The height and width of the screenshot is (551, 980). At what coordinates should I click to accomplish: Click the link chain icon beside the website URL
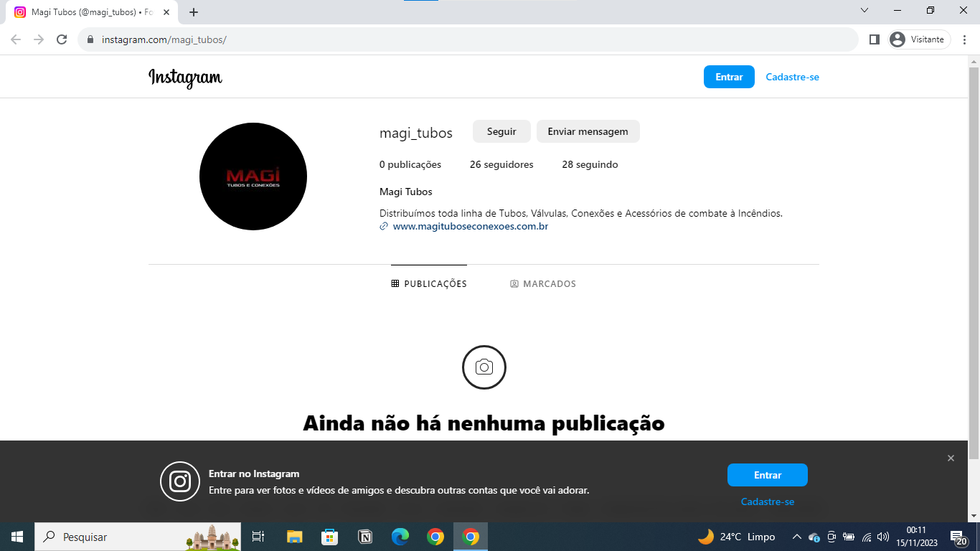click(x=382, y=226)
